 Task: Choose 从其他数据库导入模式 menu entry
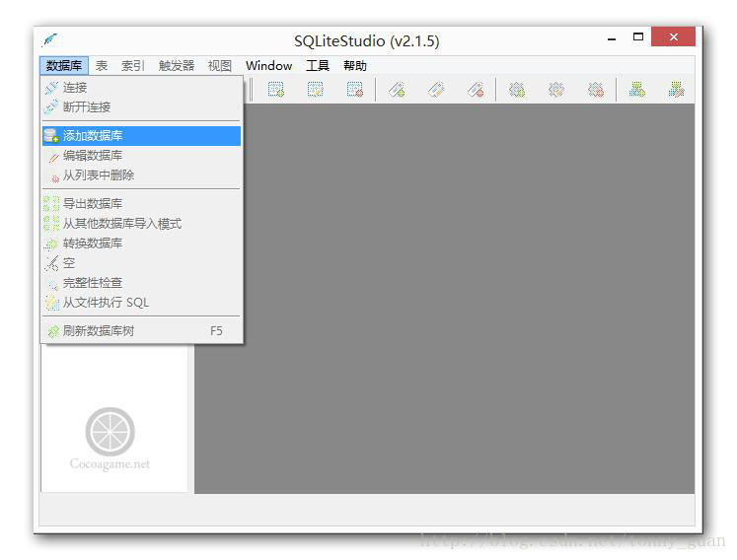[x=141, y=224]
